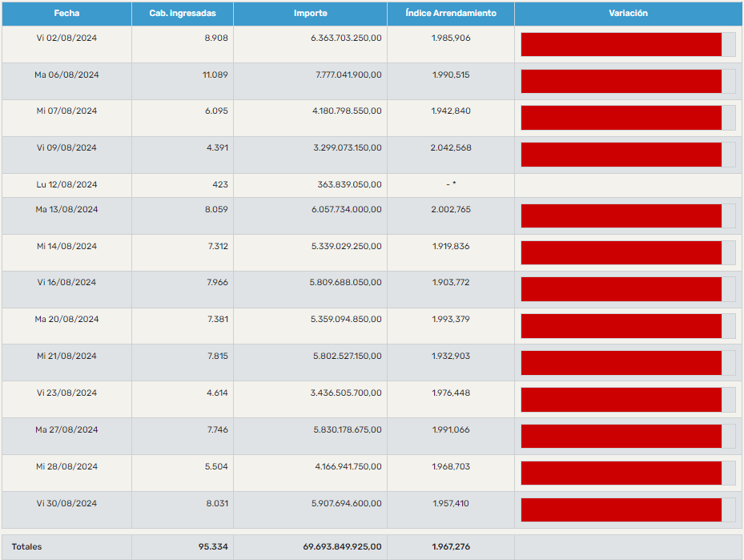
Task: Click the variation bar for Vi 30/08/2024
Action: click(x=621, y=510)
